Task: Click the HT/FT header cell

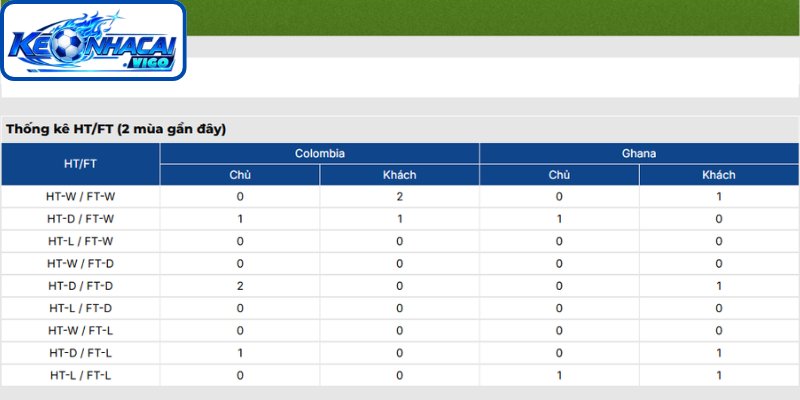Action: [81, 164]
